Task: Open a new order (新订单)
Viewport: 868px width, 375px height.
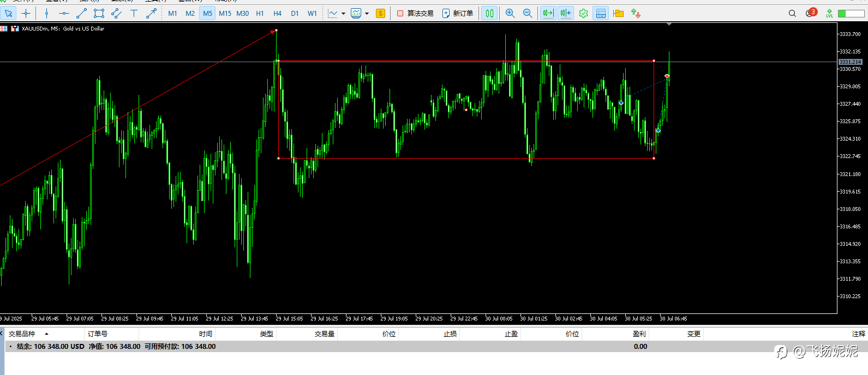Action: pyautogui.click(x=457, y=13)
